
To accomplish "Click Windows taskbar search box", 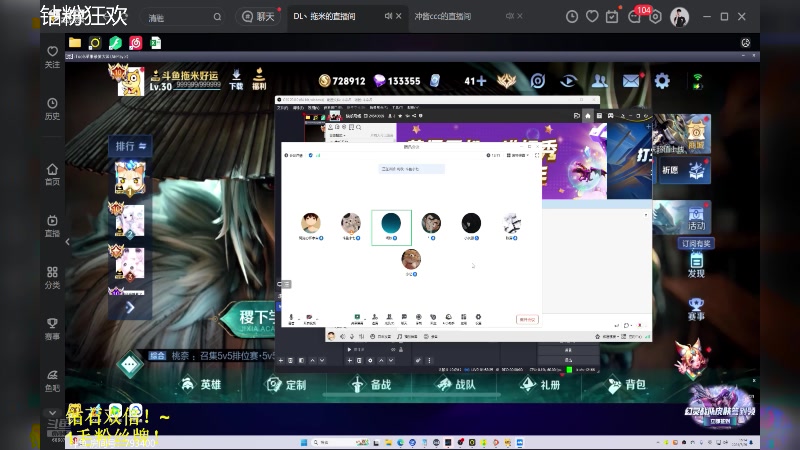I will tap(341, 442).
